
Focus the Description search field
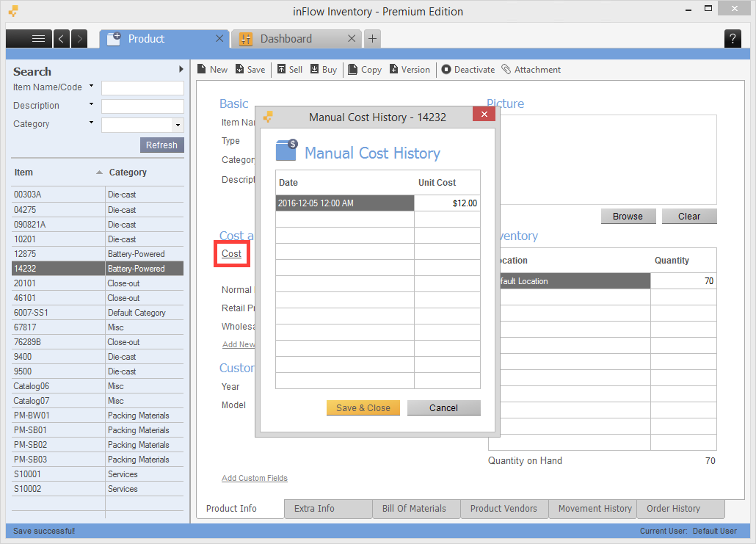point(142,106)
